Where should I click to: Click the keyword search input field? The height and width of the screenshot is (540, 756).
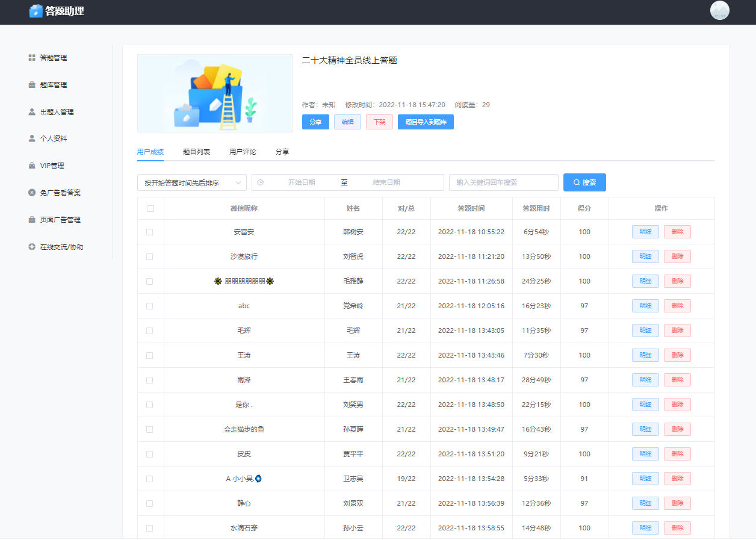tap(503, 182)
